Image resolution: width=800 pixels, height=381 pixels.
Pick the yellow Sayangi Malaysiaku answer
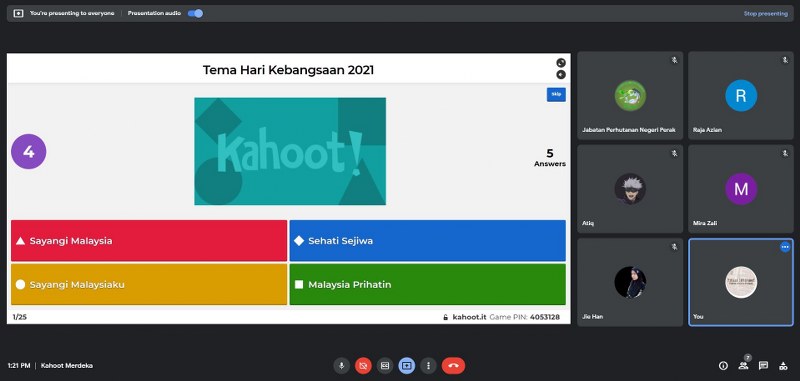[149, 285]
